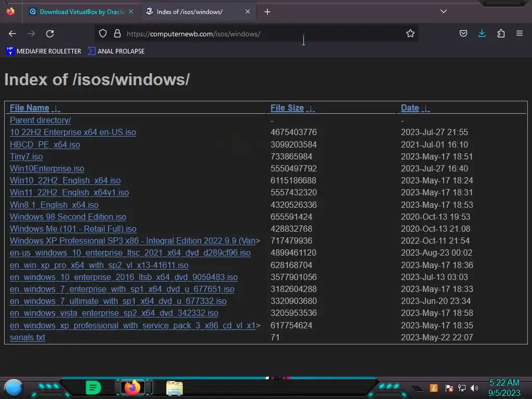Image resolution: width=532 pixels, height=399 pixels.
Task: Click Firefox icon on the taskbar
Action: pyautogui.click(x=132, y=387)
